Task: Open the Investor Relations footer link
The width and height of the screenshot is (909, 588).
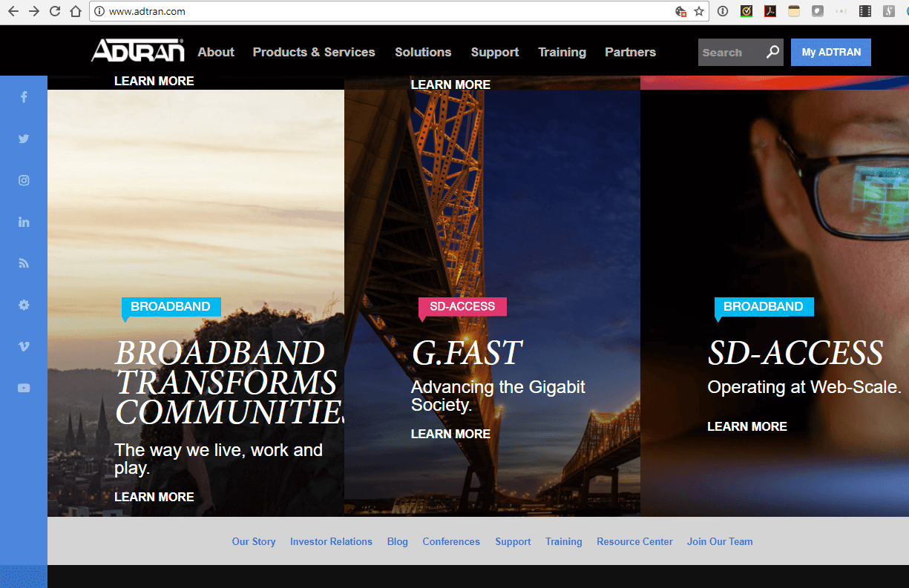Action: 331,541
